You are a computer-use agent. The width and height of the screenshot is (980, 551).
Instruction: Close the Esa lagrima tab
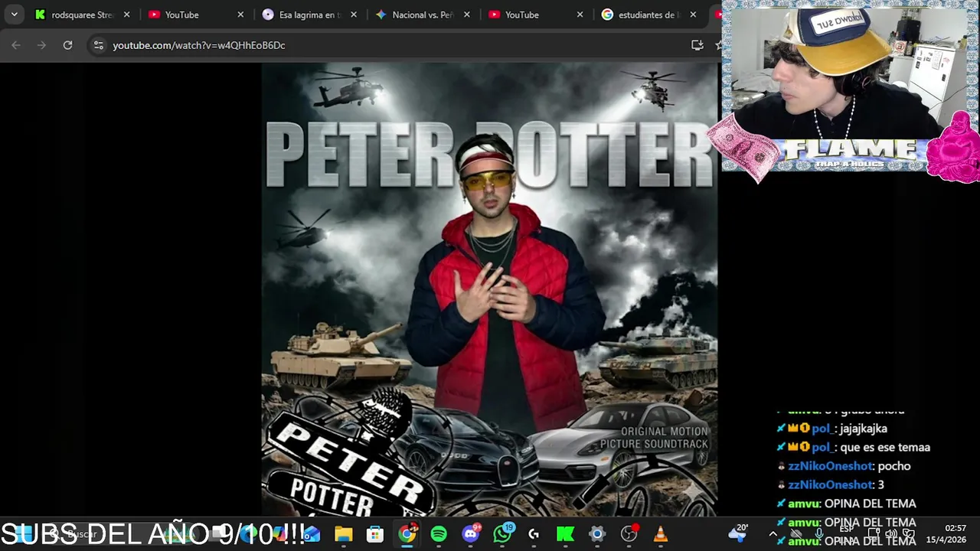tap(354, 15)
